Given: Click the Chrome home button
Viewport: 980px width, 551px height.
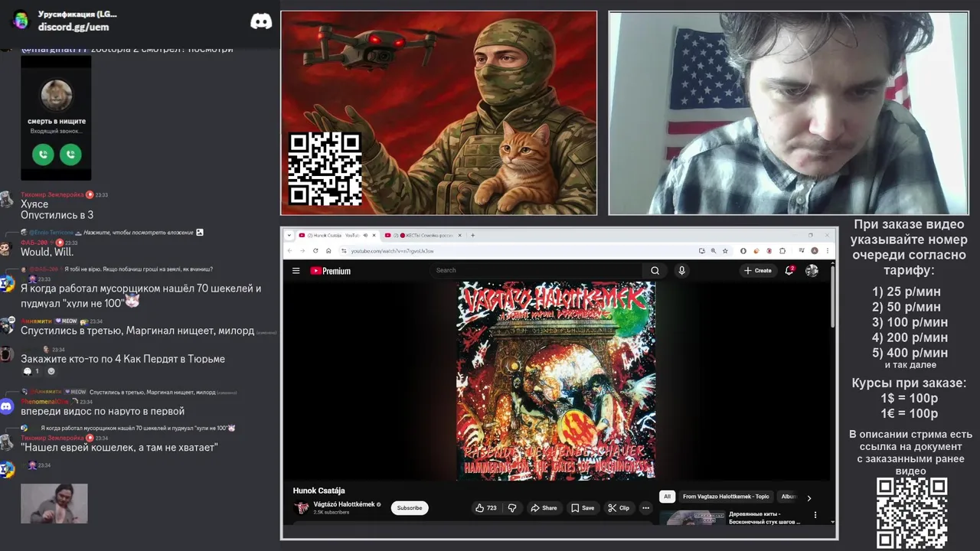Looking at the screenshot, I should 328,251.
